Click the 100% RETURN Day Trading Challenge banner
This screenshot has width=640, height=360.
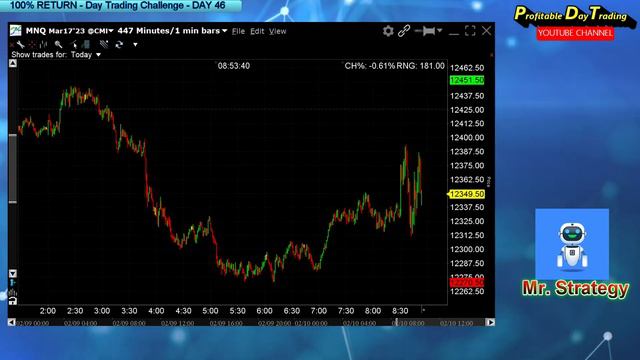[121, 6]
